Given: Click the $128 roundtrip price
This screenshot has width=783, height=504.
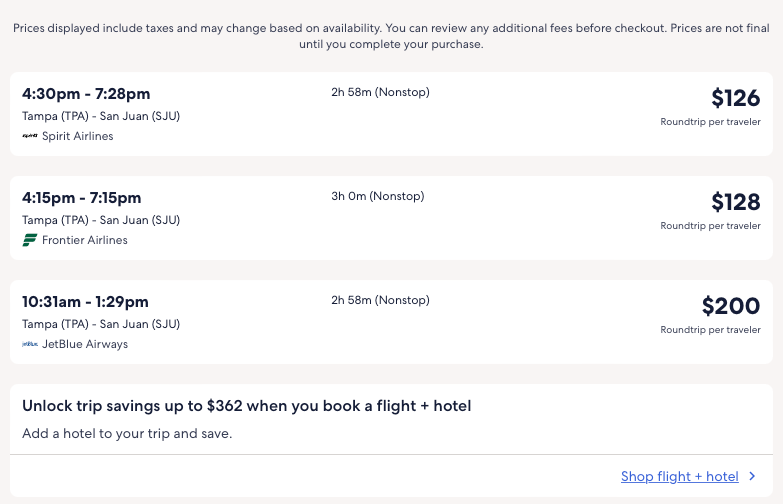Looking at the screenshot, I should [735, 202].
